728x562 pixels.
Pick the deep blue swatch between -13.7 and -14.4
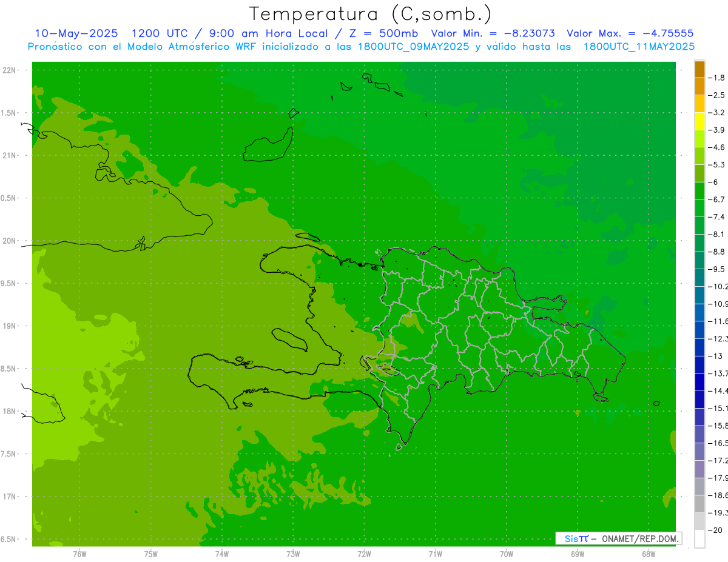pyautogui.click(x=699, y=383)
